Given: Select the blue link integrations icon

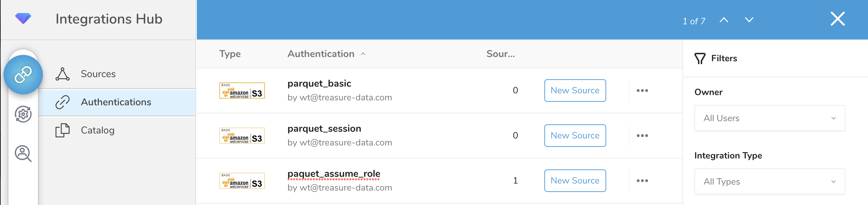Looking at the screenshot, I should click(23, 75).
